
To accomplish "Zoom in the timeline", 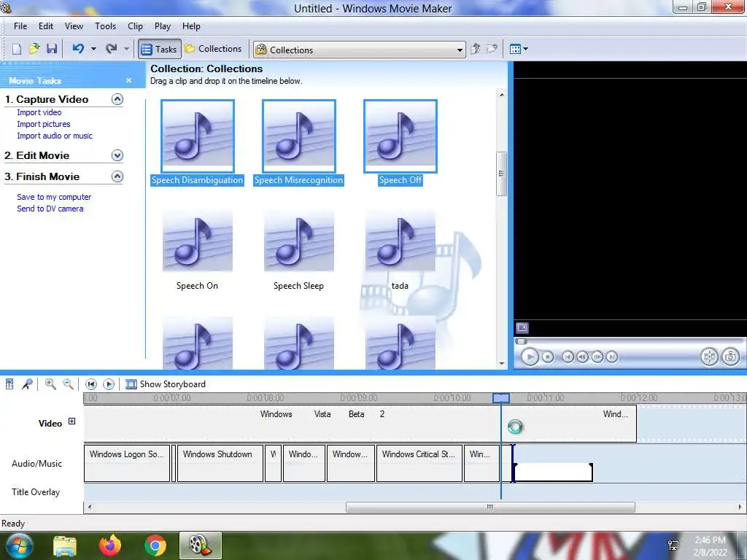I will 50,384.
